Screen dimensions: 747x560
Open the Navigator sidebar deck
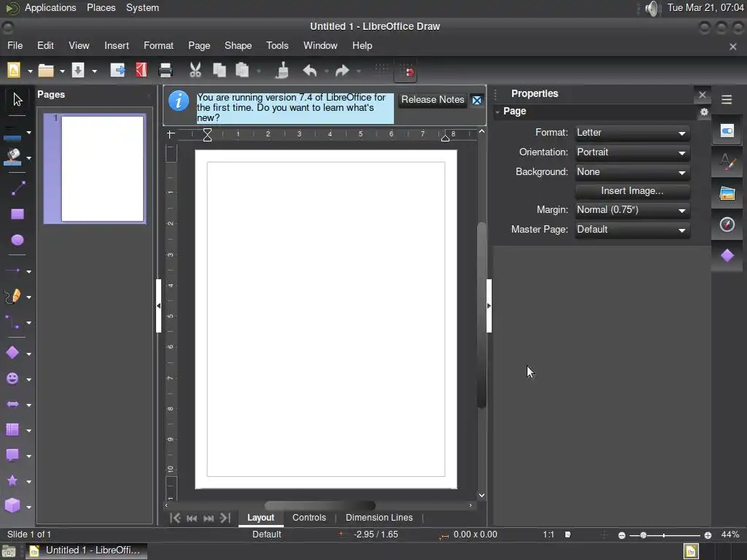click(x=727, y=225)
